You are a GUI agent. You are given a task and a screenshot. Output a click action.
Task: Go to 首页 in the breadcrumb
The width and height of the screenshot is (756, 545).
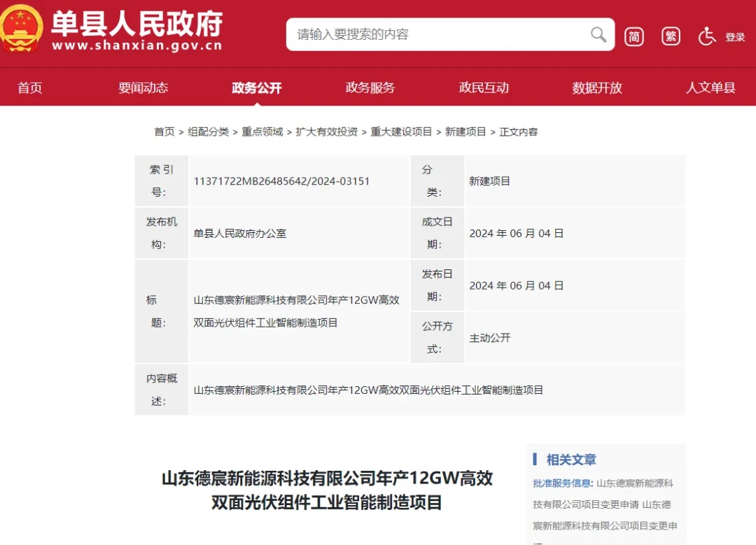click(164, 132)
